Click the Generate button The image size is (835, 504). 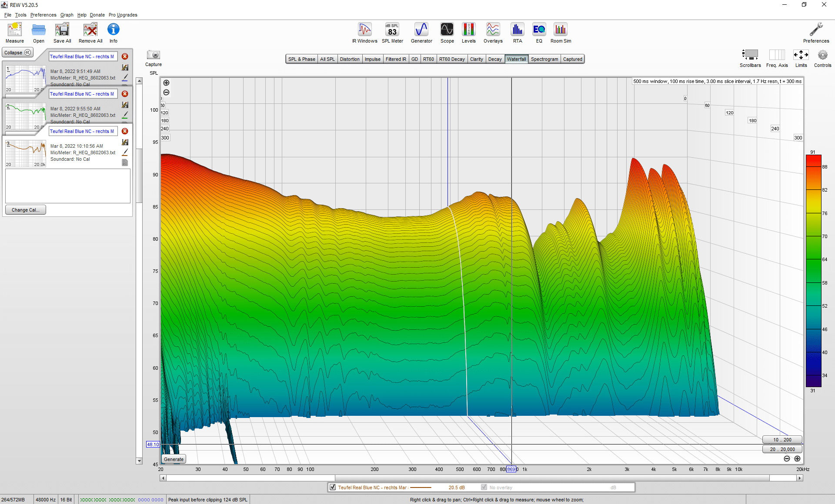pyautogui.click(x=174, y=459)
